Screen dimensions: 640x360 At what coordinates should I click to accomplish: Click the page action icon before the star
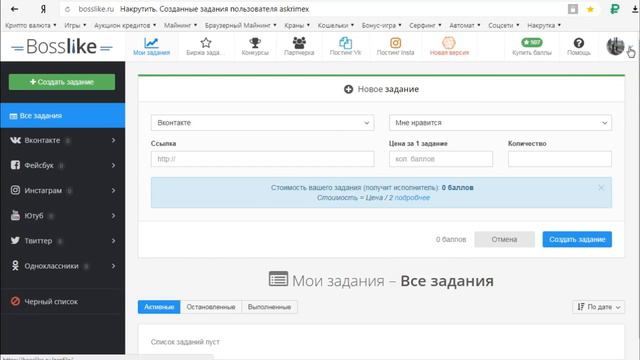coord(573,9)
